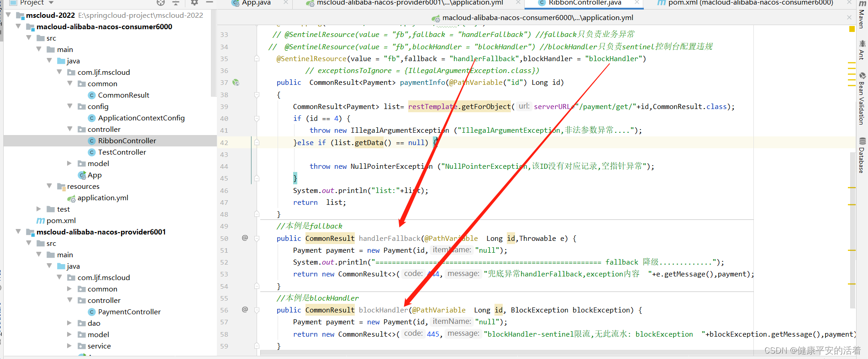
Task: Collapse the consumer6000 java folder
Action: [x=49, y=61]
